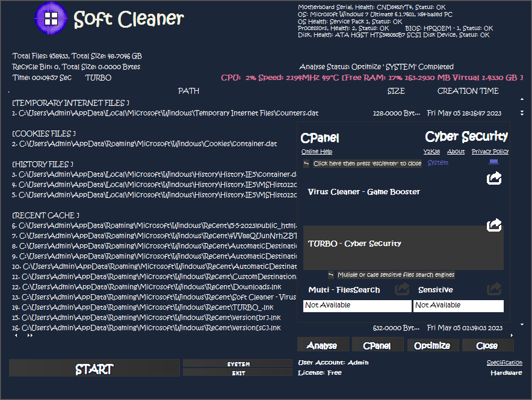Viewport: 532px width, 400px height.
Task: Select the [COOKIES FILES] group header
Action: (44, 134)
